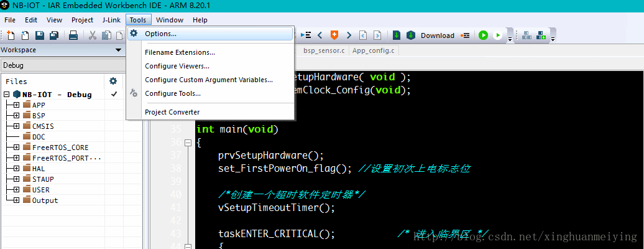Click the Download and Debug green play icon
644x249 pixels.
pos(484,35)
